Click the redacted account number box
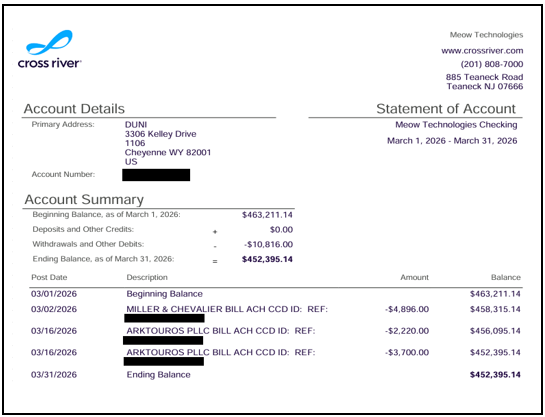This screenshot has height=417, width=545. 156,175
